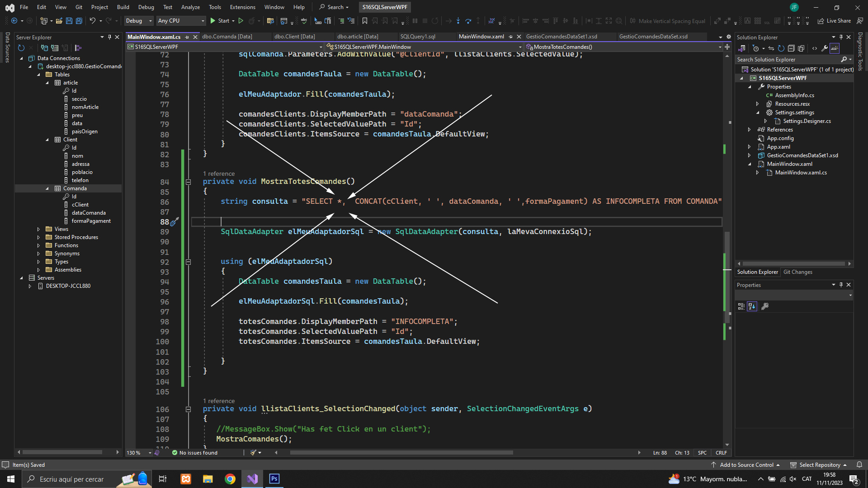Open the Git Changes panel tab
The image size is (868, 488).
pos(797,272)
